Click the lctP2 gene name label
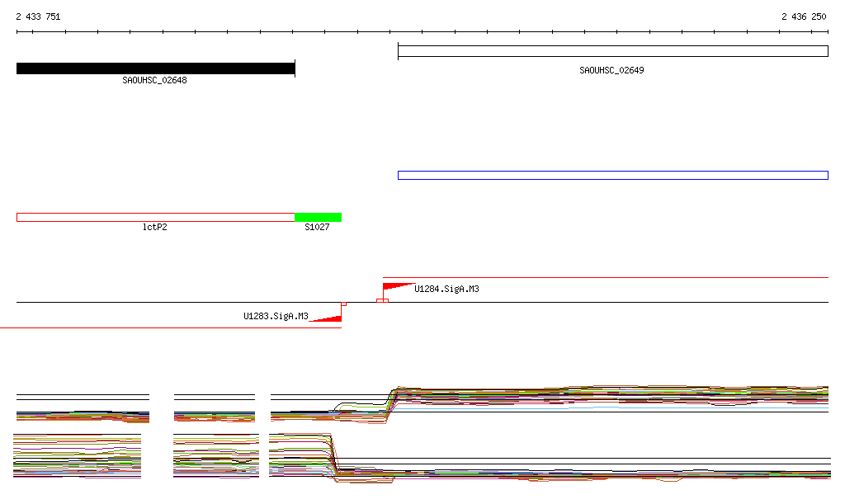 point(154,227)
